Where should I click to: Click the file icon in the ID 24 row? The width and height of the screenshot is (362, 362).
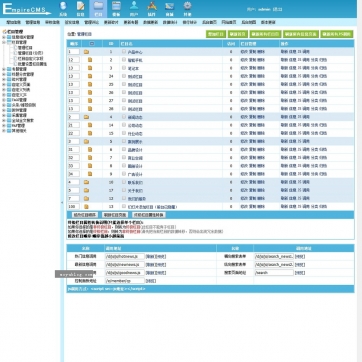[x=90, y=76]
